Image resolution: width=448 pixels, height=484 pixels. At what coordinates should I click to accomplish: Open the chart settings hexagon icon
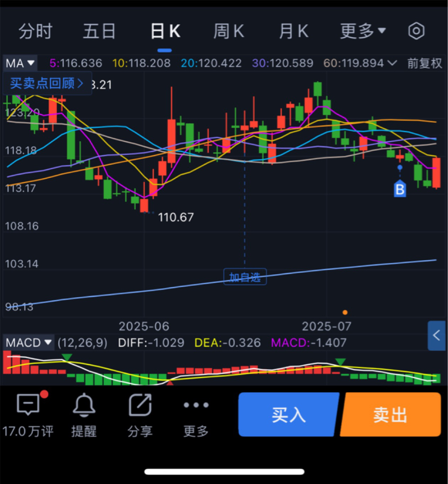416,31
